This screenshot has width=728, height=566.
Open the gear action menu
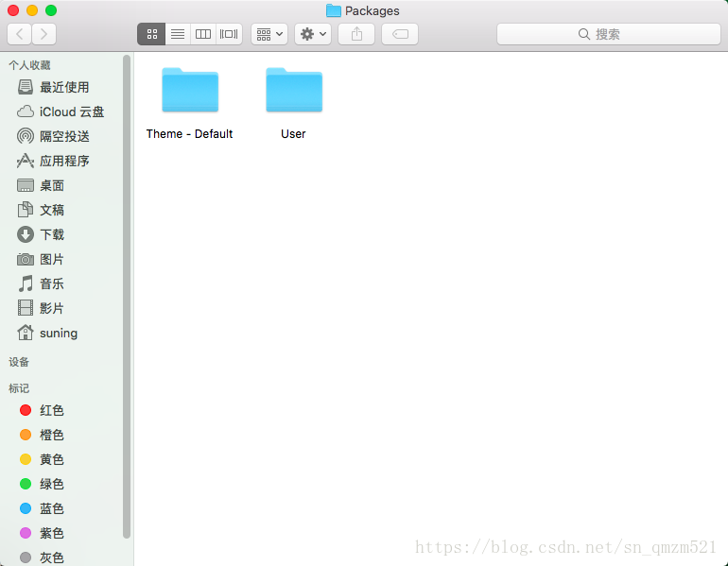(x=313, y=34)
